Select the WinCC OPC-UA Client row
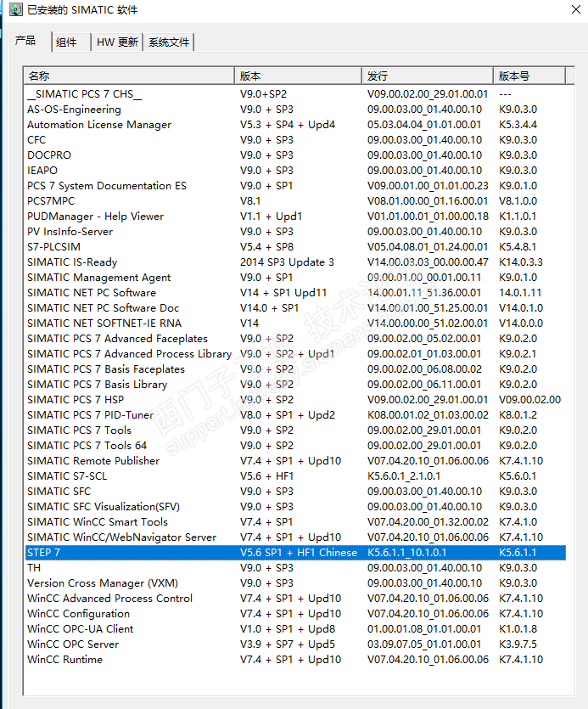This screenshot has width=588, height=709. click(x=295, y=629)
